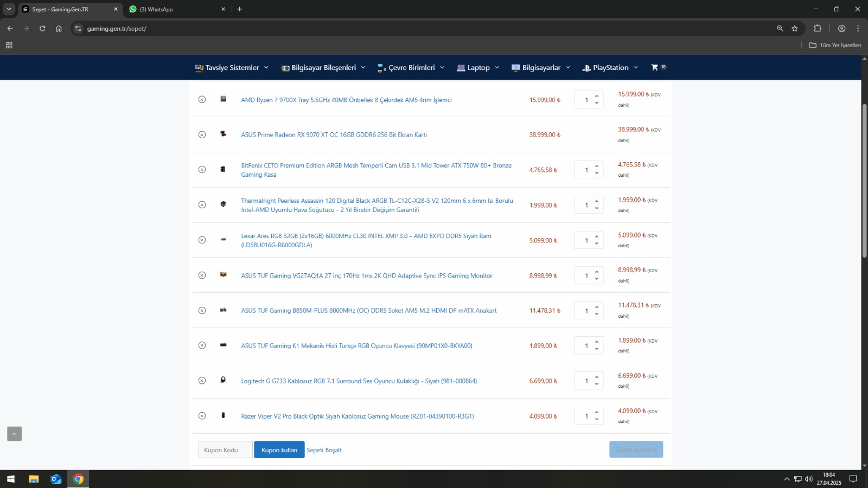Open Lexar Ares RGB 32GB RAM link
The width and height of the screenshot is (868, 488).
(x=366, y=241)
